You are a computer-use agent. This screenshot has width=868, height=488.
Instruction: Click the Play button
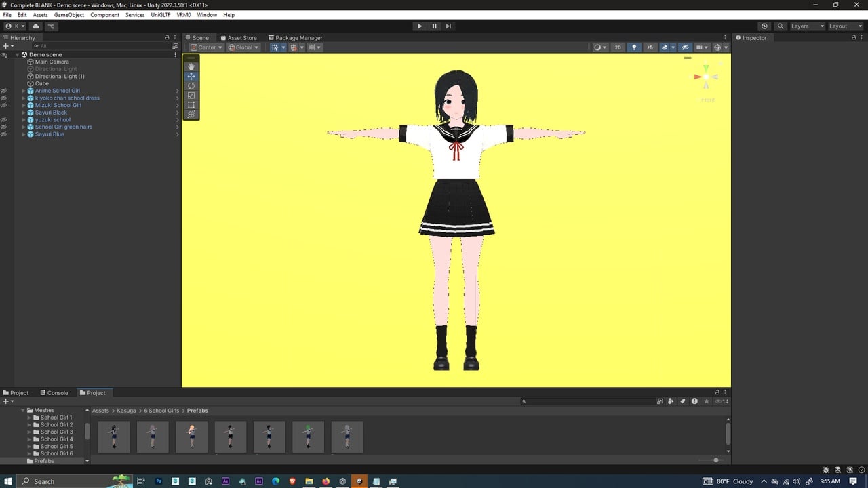coord(419,26)
